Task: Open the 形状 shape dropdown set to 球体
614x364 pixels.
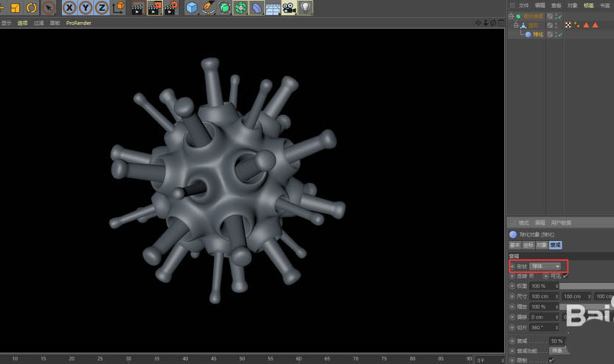Action: pos(545,266)
